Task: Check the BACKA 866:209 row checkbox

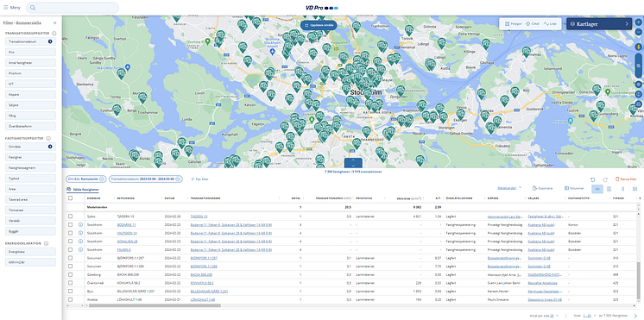Action: coord(70,274)
